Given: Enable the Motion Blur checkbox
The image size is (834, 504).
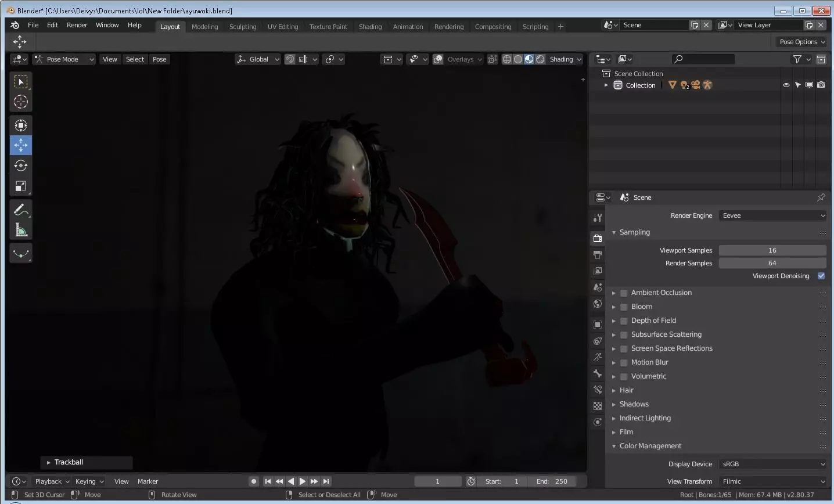Looking at the screenshot, I should [624, 362].
